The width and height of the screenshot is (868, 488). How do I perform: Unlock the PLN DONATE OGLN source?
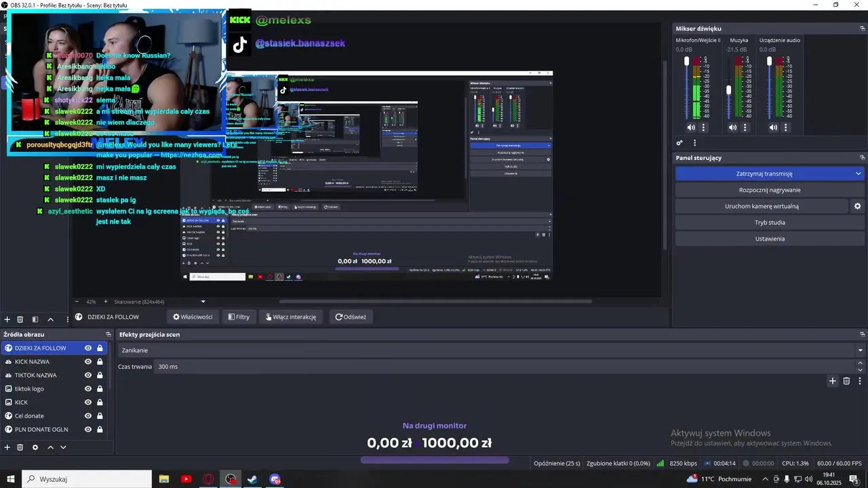coord(100,429)
